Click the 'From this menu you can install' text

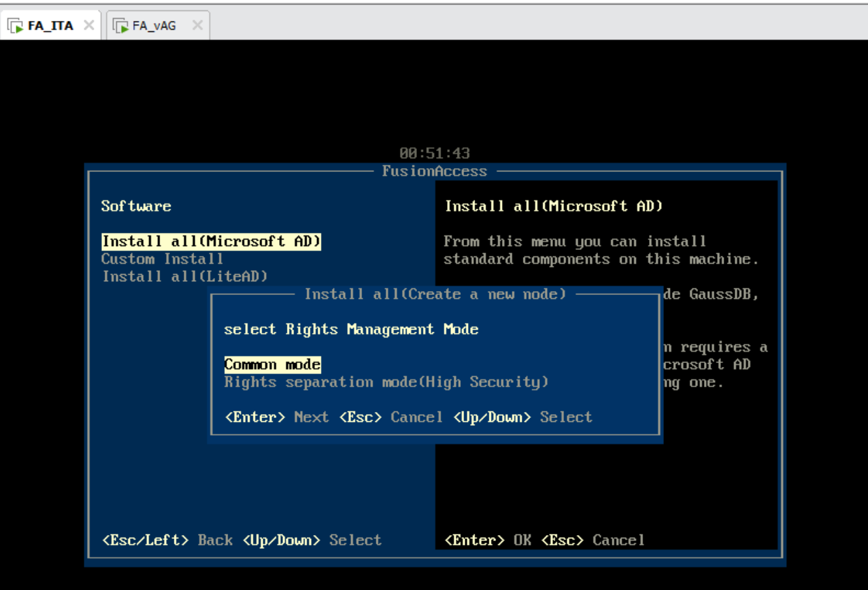pos(575,241)
